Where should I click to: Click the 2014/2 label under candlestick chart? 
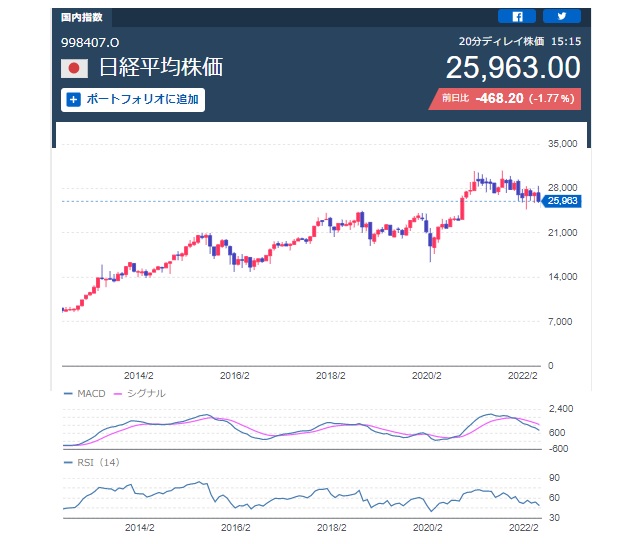click(x=139, y=376)
